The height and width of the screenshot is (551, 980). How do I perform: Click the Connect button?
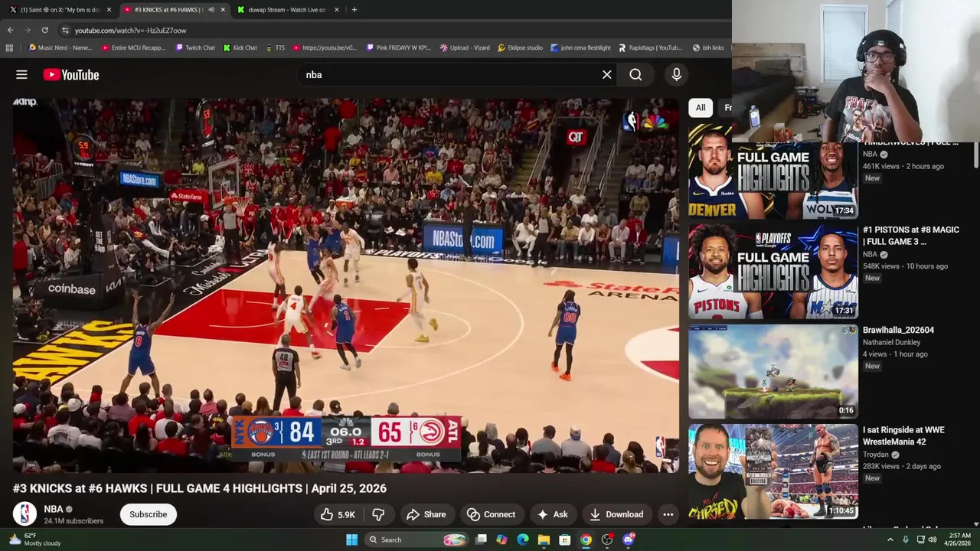coord(491,514)
